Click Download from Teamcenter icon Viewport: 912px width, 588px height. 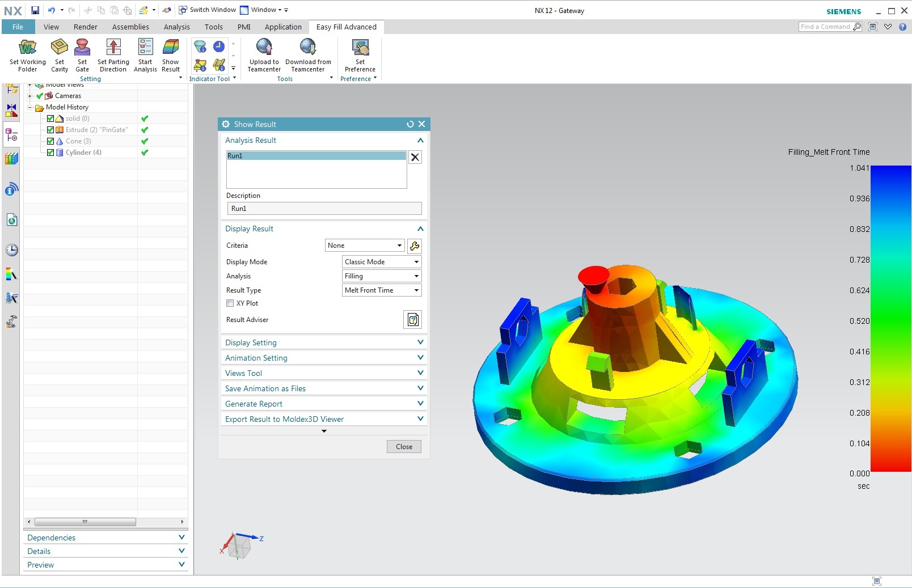point(308,55)
